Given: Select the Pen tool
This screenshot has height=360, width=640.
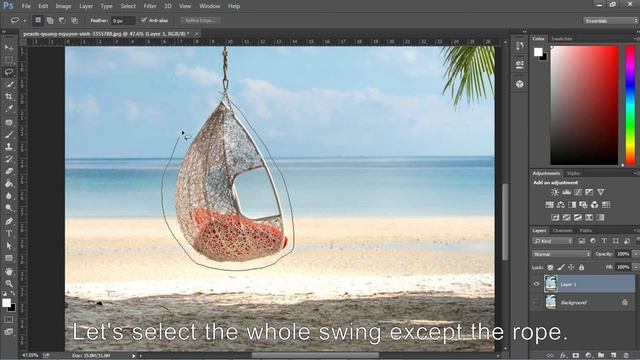Looking at the screenshot, I should [9, 221].
